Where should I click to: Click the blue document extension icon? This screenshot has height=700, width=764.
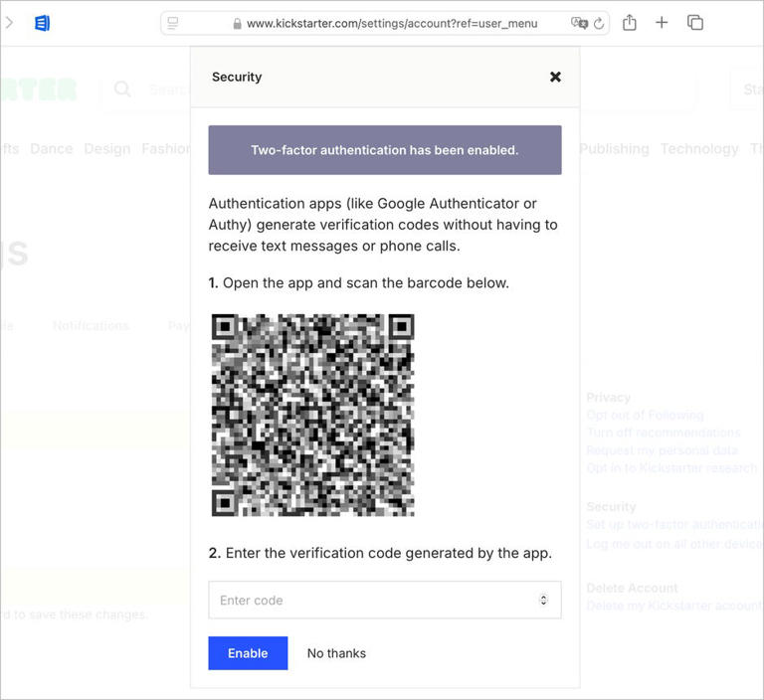pyautogui.click(x=42, y=23)
